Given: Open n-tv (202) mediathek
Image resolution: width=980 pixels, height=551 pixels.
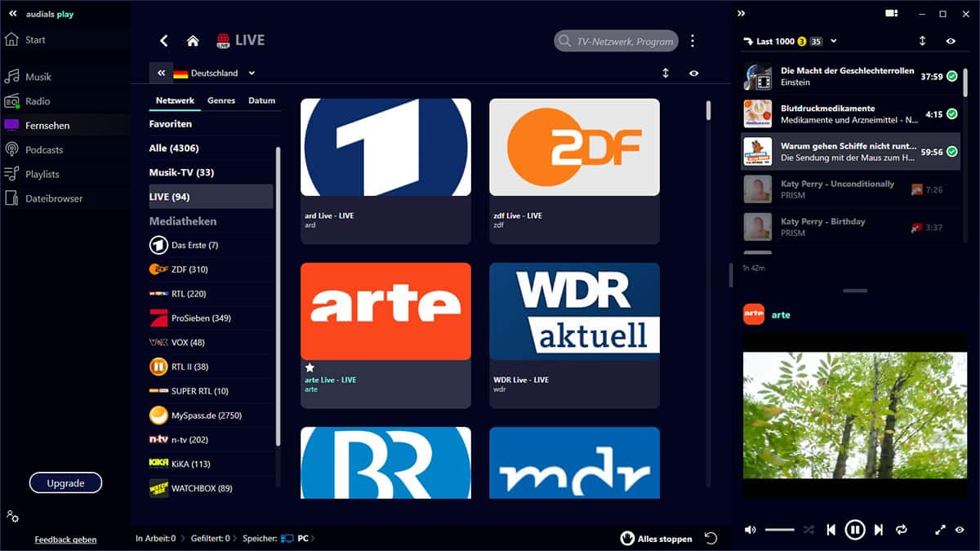Looking at the screenshot, I should [211, 439].
